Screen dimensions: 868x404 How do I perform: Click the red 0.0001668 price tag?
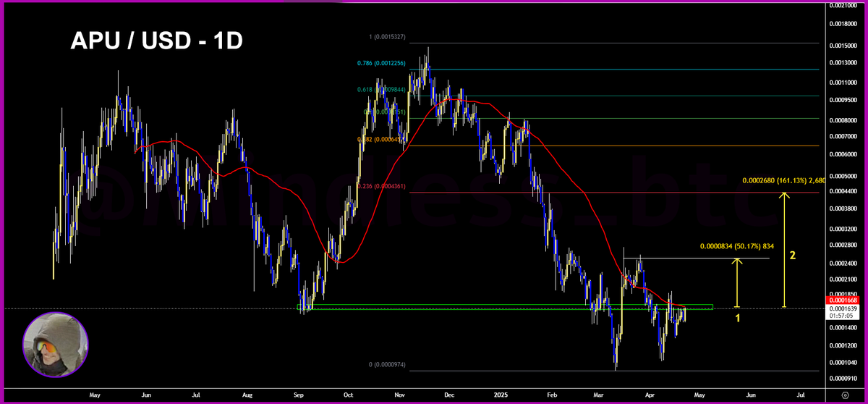tap(842, 299)
